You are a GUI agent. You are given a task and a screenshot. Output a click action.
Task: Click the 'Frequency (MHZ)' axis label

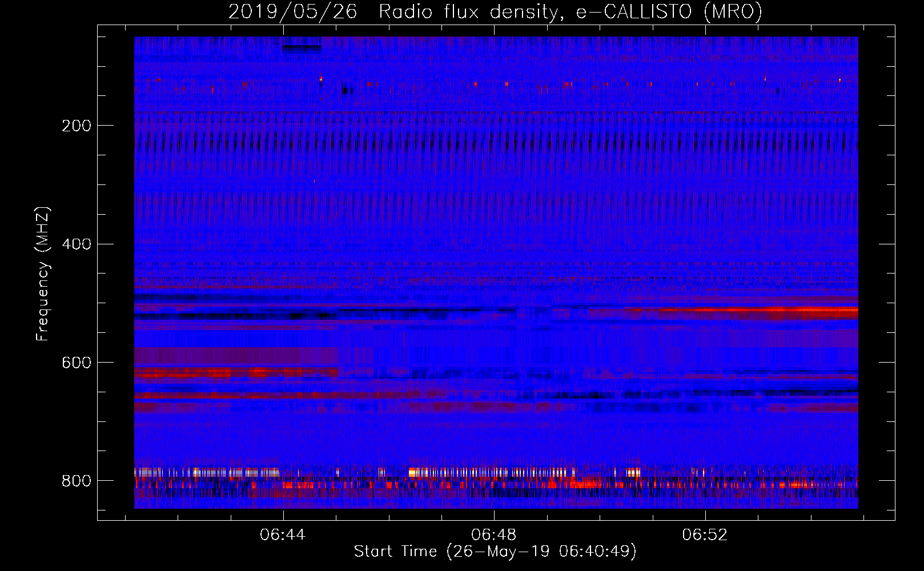pos(43,274)
